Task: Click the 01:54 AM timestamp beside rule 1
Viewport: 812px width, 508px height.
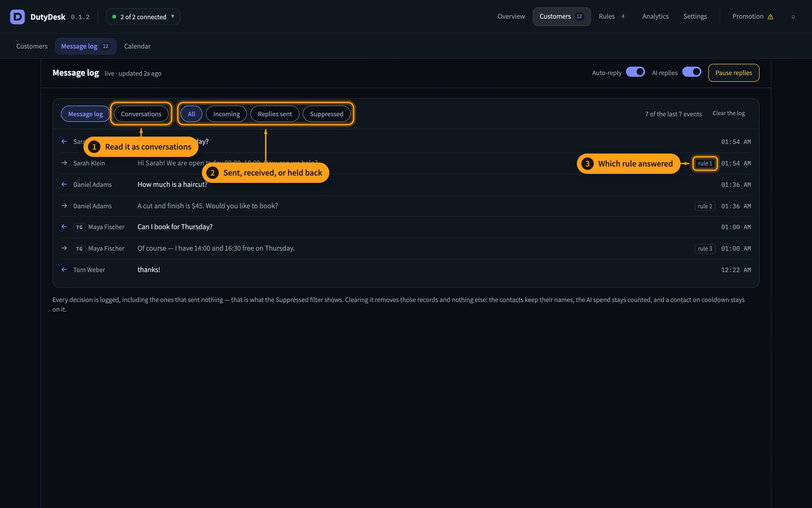Action: (736, 163)
